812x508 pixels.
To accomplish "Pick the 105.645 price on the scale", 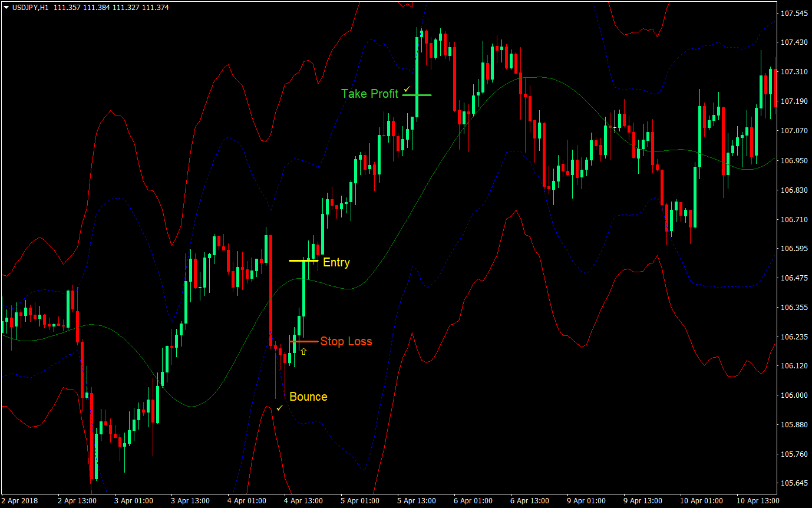I will 793,483.
